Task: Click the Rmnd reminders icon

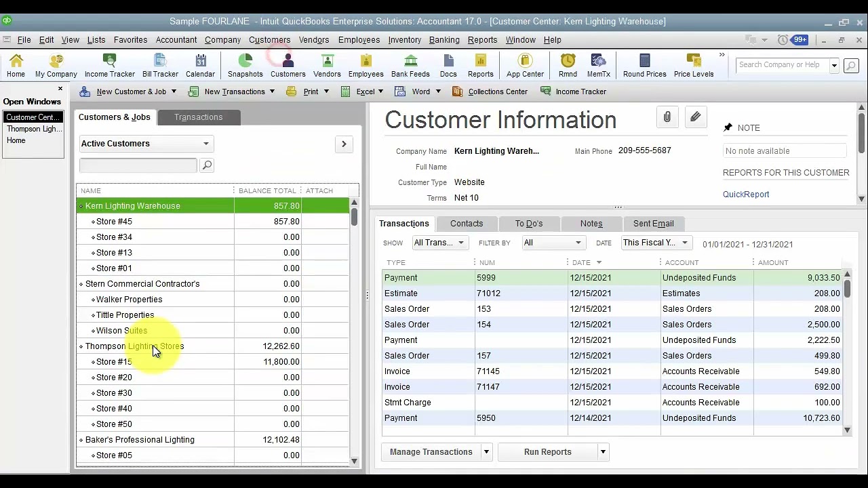Action: point(568,66)
